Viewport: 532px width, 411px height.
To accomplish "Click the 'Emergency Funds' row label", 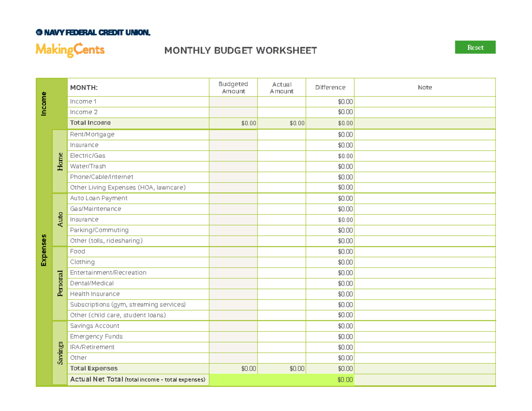I will (96, 337).
